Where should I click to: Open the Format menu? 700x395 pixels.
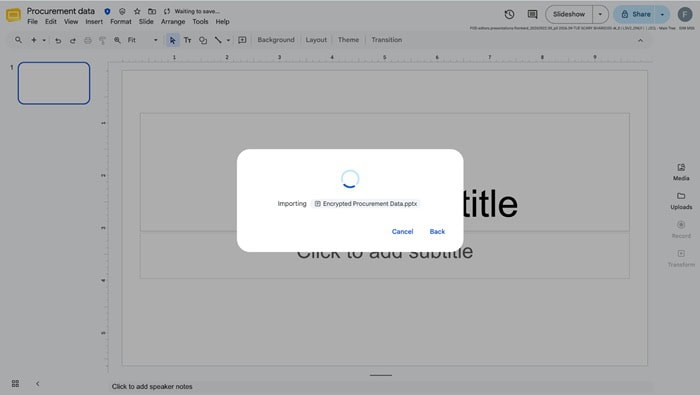[121, 21]
